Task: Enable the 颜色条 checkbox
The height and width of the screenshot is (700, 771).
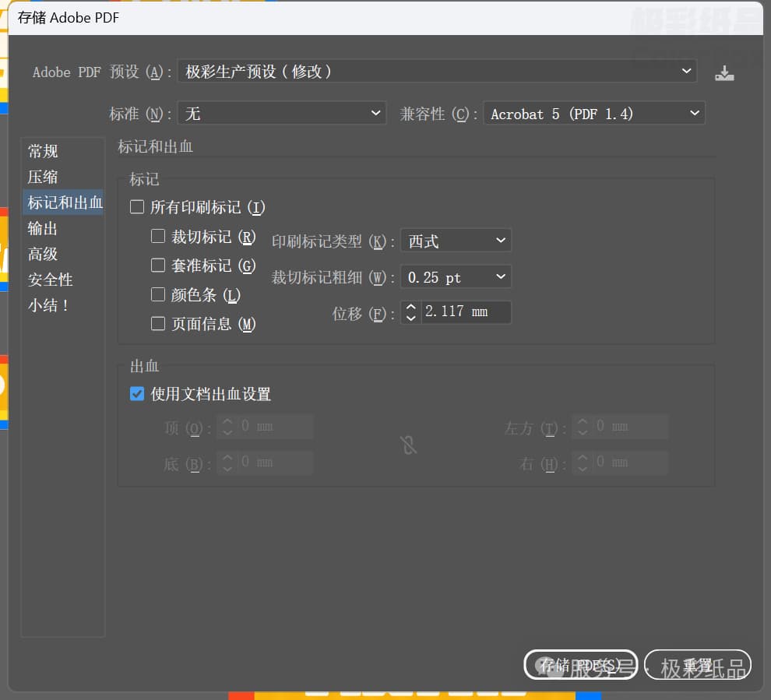Action: click(x=158, y=295)
